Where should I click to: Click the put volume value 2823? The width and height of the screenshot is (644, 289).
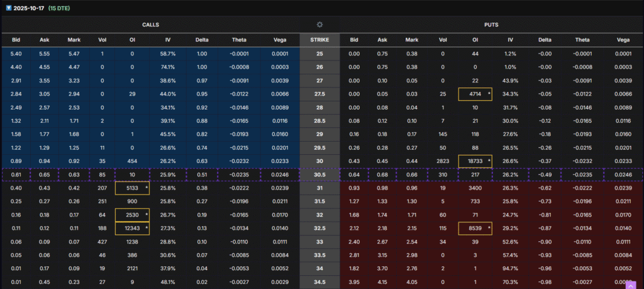click(x=443, y=161)
